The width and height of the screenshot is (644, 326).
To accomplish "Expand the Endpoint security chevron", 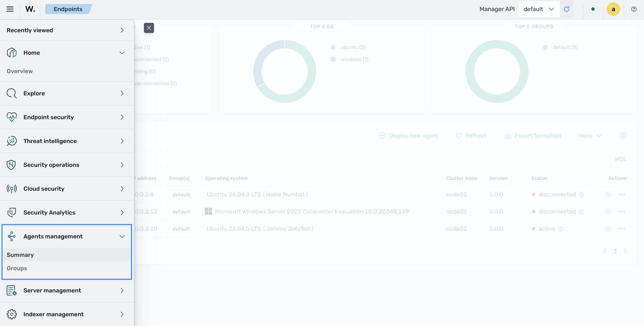I will pos(122,117).
